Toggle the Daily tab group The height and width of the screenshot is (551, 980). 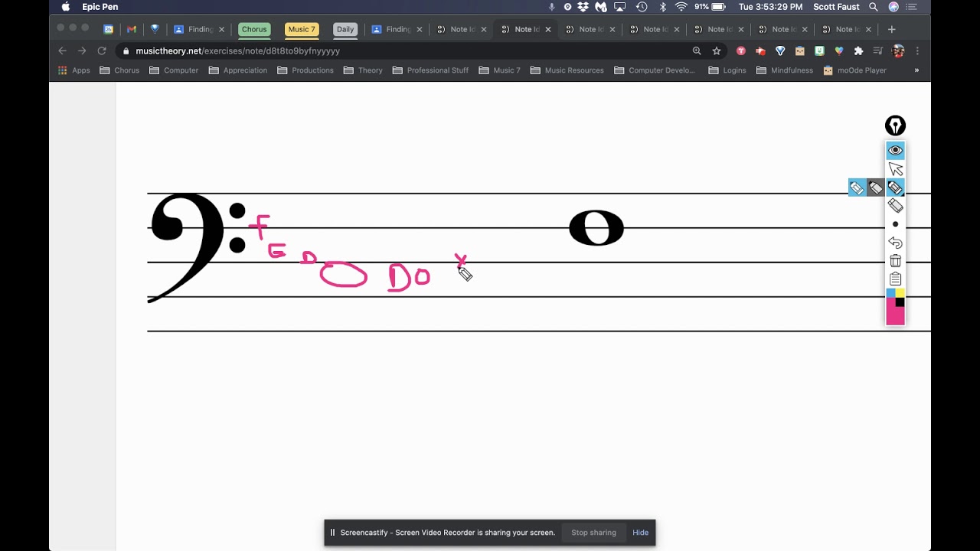(x=345, y=29)
